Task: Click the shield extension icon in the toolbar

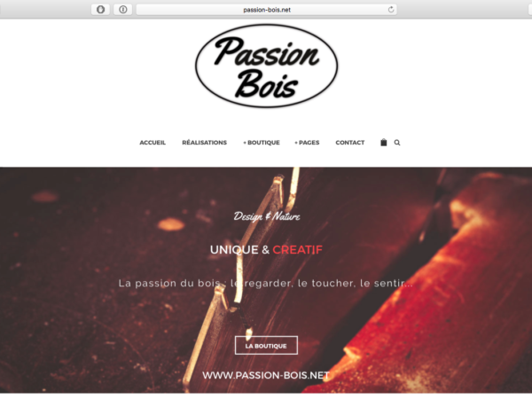Action: 100,10
